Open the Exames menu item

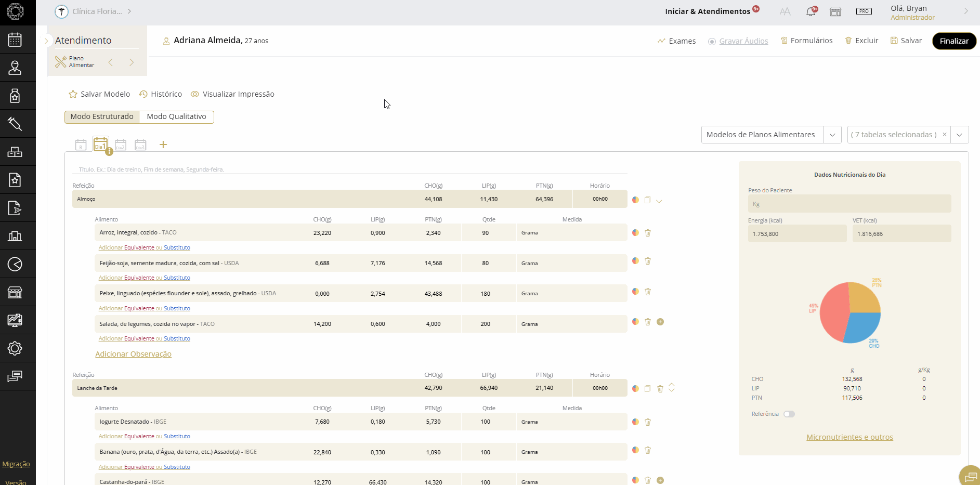pos(676,41)
